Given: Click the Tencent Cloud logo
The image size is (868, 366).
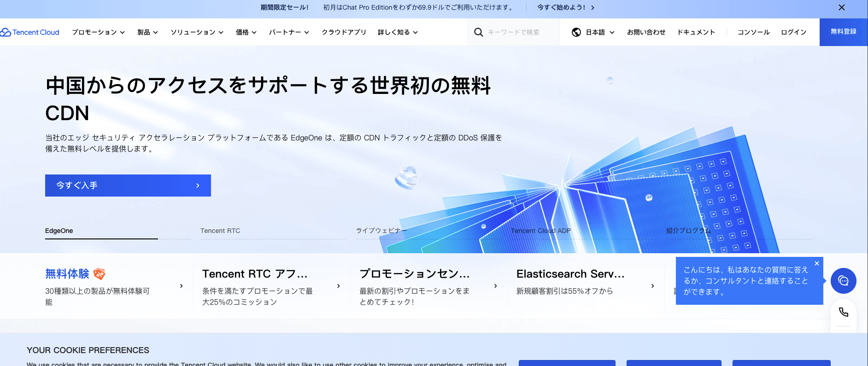Looking at the screenshot, I should [x=30, y=32].
